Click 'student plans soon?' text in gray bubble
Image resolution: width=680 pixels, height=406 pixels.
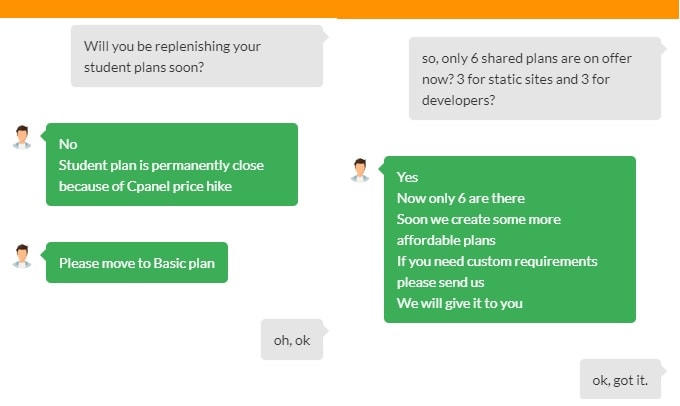click(x=144, y=67)
